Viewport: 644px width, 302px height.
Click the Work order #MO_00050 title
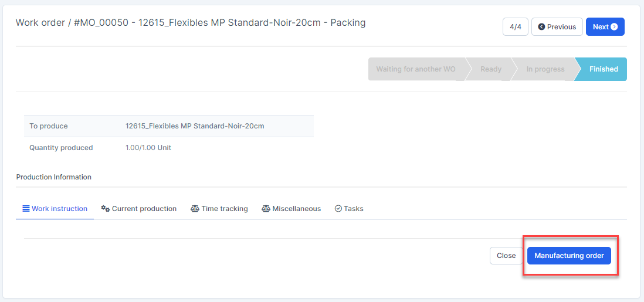tap(191, 23)
